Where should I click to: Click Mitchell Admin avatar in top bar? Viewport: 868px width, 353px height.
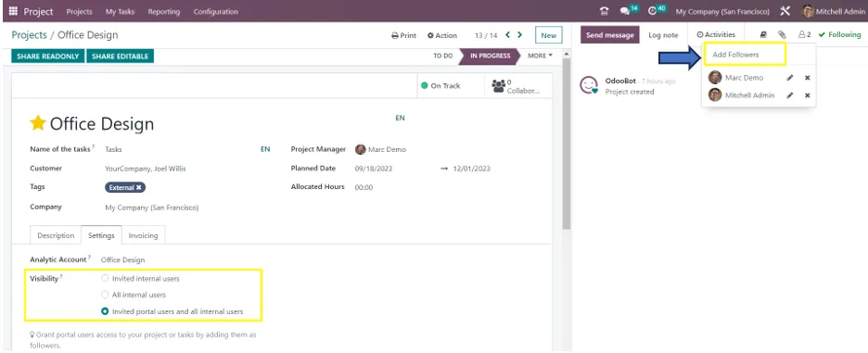[809, 11]
